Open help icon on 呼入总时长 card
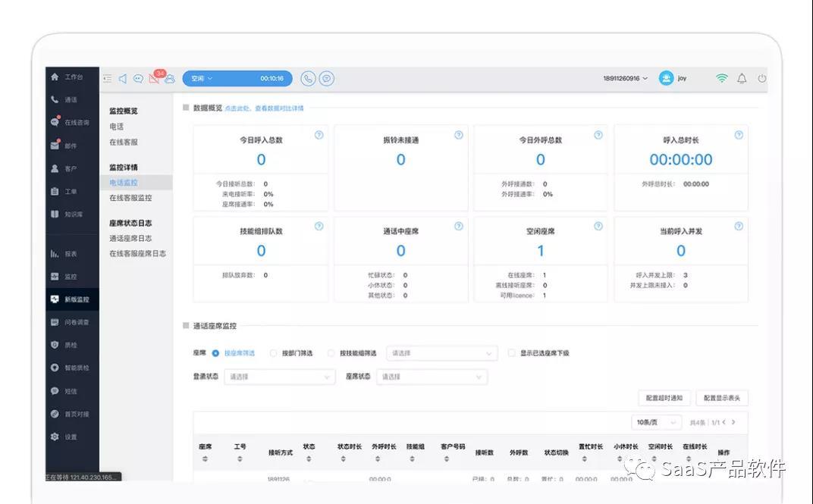813x504 pixels. (x=739, y=135)
